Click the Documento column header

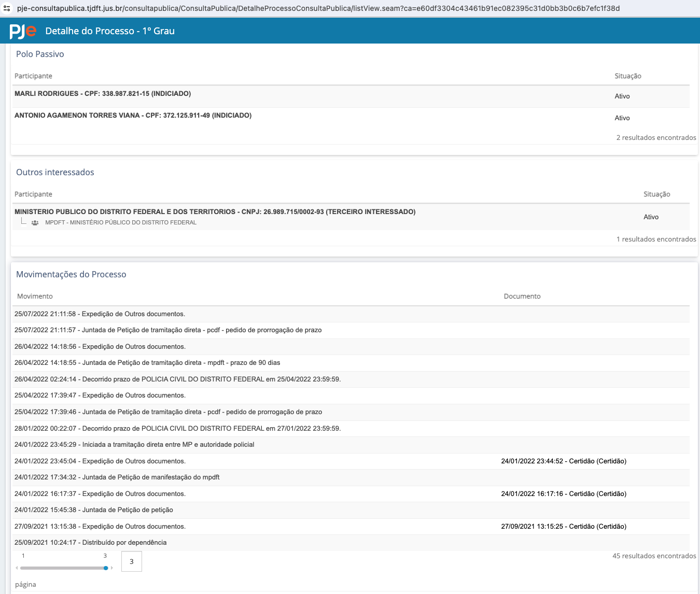(522, 296)
